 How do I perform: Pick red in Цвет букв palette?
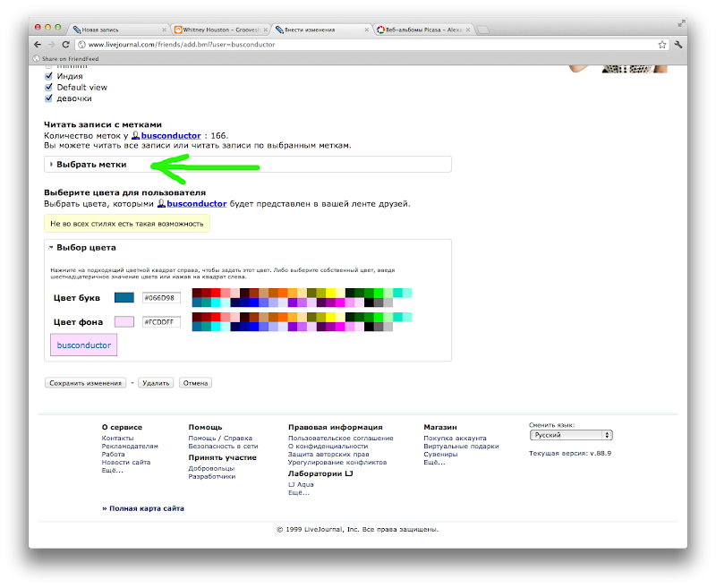click(216, 293)
